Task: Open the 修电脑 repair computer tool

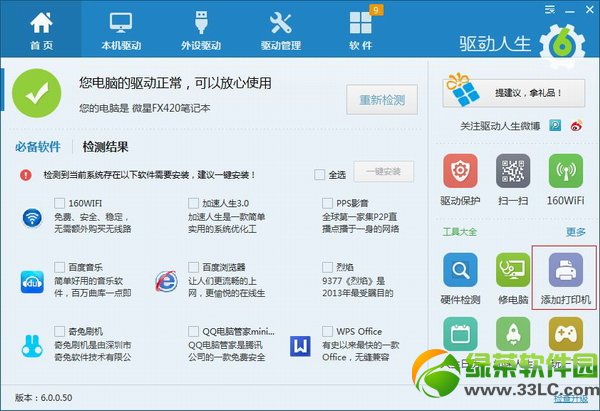Action: pyautogui.click(x=512, y=270)
